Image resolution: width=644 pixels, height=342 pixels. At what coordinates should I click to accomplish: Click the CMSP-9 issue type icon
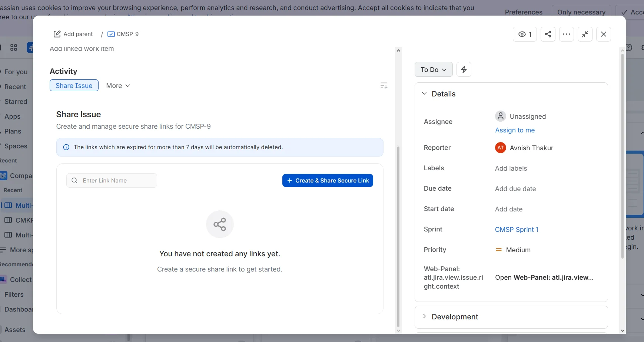111,34
